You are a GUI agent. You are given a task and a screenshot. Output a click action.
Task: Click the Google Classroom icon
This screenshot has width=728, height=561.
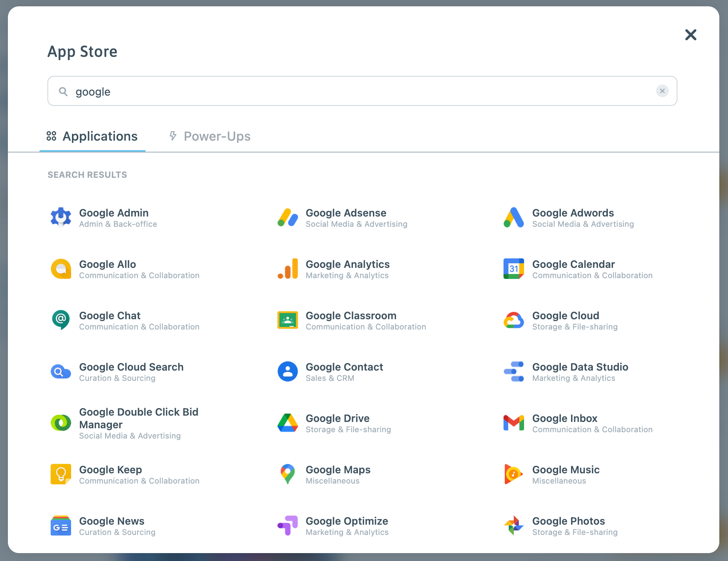[x=287, y=320]
